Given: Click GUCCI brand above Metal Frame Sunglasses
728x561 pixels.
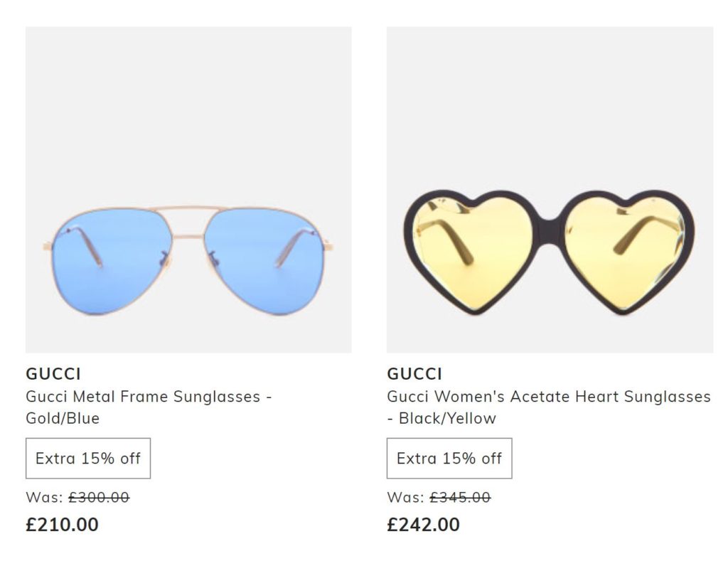Looking at the screenshot, I should [x=53, y=374].
